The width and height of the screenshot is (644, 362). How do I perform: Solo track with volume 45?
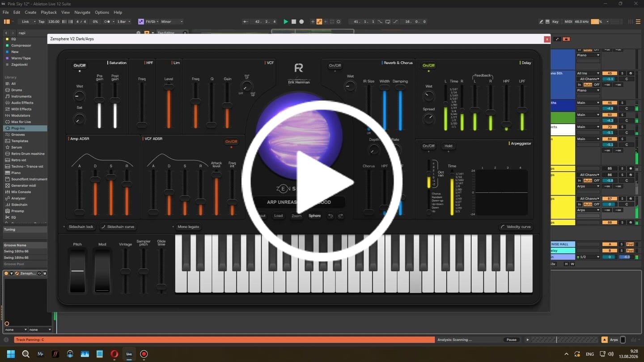click(622, 73)
